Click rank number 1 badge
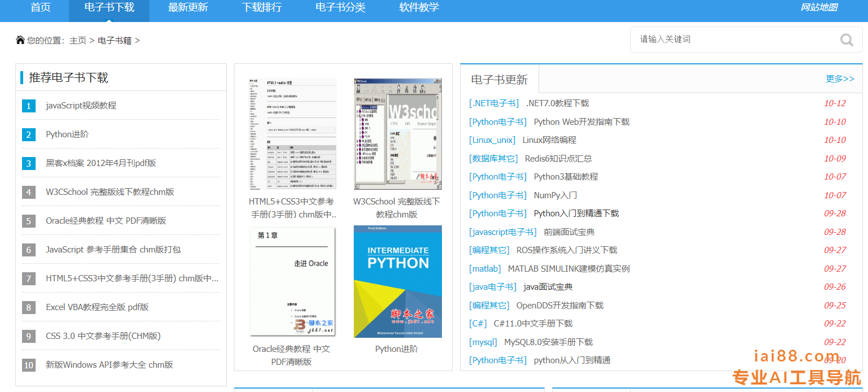868x392 pixels. [x=29, y=106]
